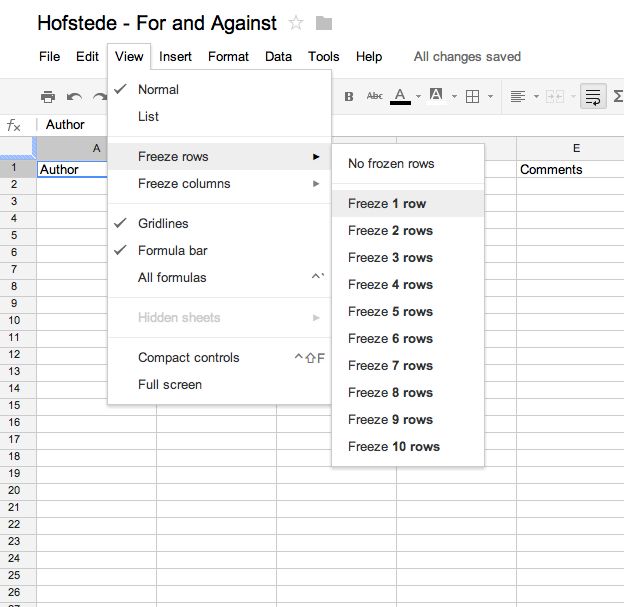Click the fx formula icon
Image resolution: width=624 pixels, height=607 pixels.
coord(14,125)
